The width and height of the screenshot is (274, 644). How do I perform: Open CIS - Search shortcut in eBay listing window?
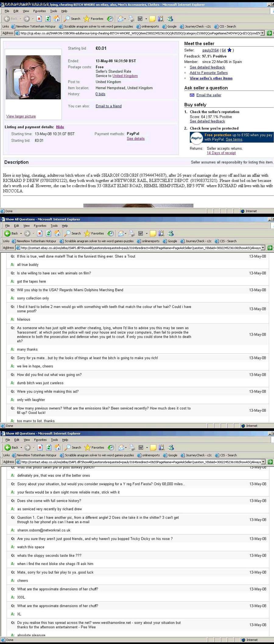click(x=225, y=26)
